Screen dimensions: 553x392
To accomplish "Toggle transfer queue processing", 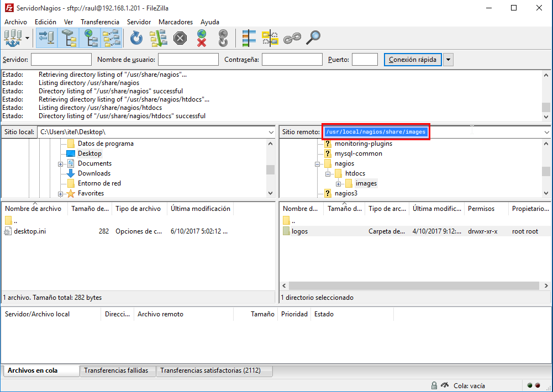I will coord(159,38).
